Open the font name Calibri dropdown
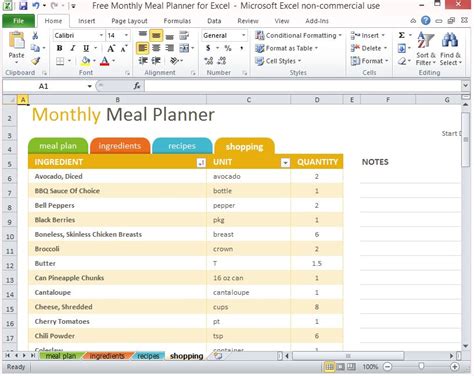 (101, 35)
